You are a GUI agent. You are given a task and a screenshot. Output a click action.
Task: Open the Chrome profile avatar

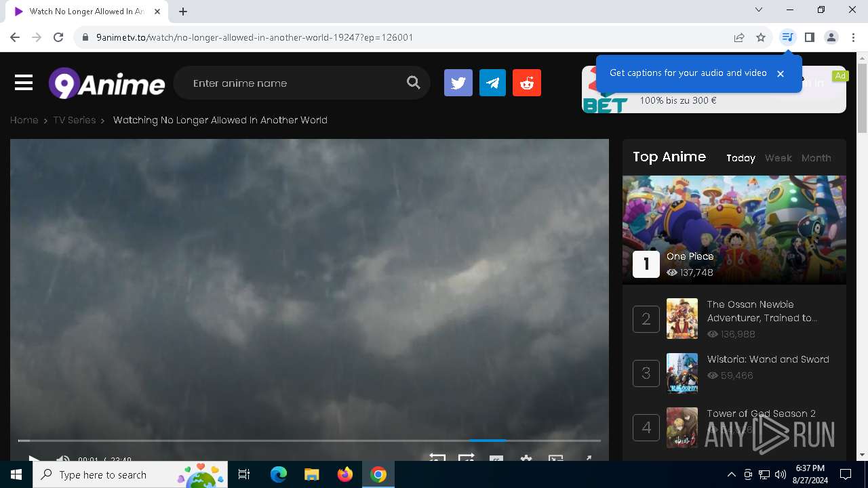click(x=831, y=37)
